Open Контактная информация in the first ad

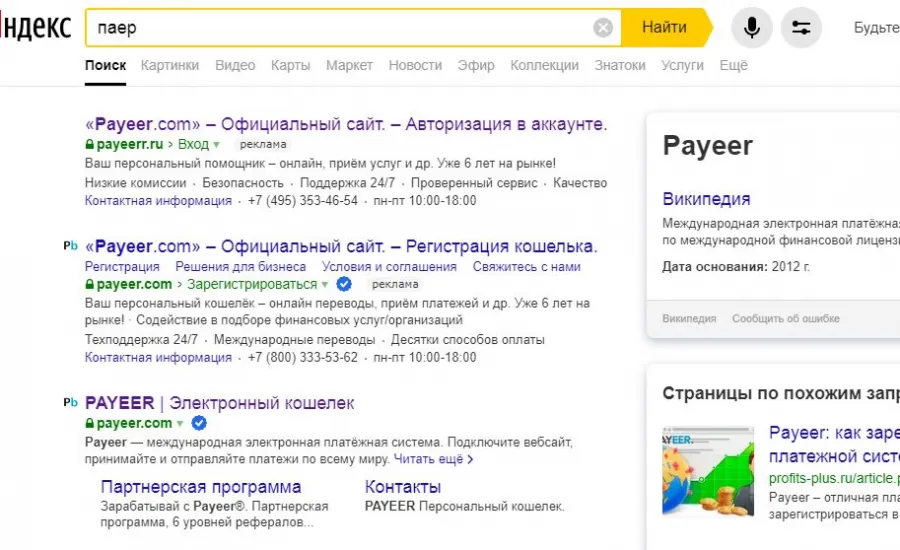tap(158, 200)
